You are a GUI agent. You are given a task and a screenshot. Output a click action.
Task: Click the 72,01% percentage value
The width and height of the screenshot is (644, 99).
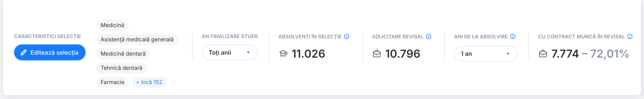pyautogui.click(x=609, y=54)
